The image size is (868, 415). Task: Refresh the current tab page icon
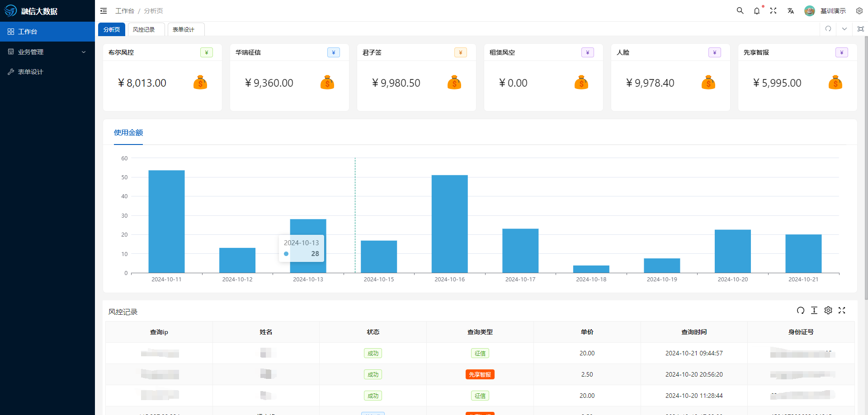coord(828,29)
